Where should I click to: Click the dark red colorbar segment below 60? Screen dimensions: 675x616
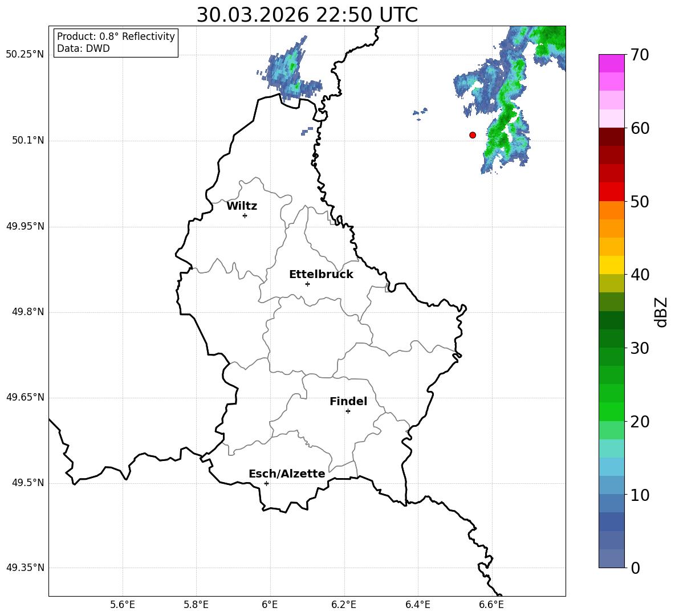pos(612,137)
